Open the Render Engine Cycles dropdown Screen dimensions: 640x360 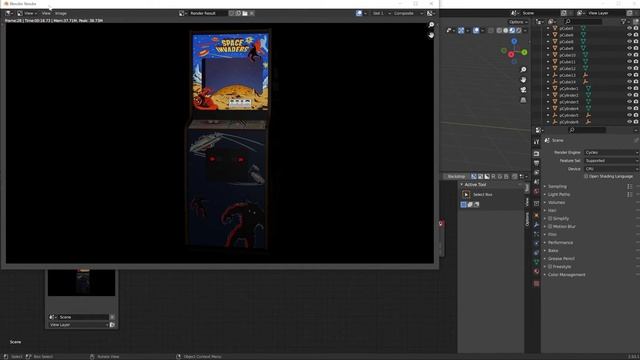pos(611,153)
